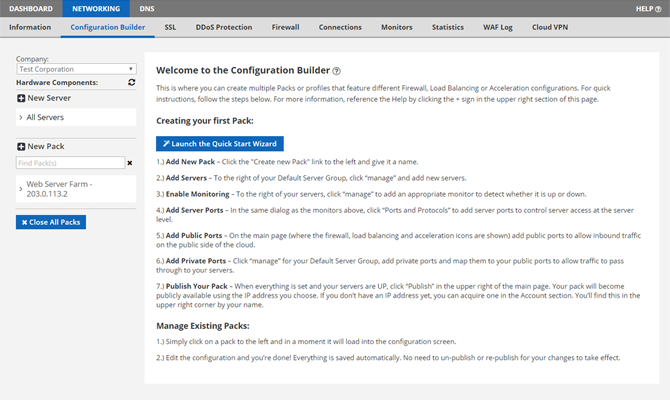Expand the All Servers chevron
Image resolution: width=670 pixels, height=400 pixels.
click(x=21, y=117)
